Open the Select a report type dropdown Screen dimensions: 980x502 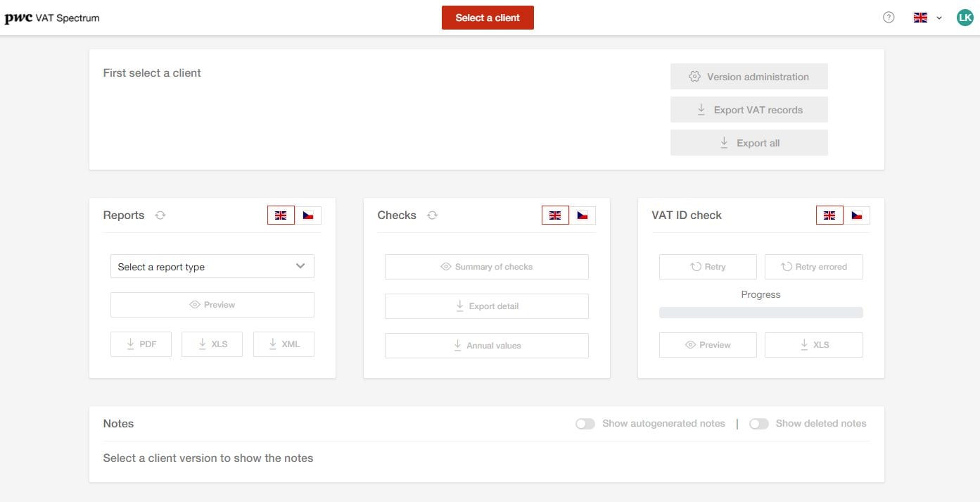pyautogui.click(x=212, y=267)
